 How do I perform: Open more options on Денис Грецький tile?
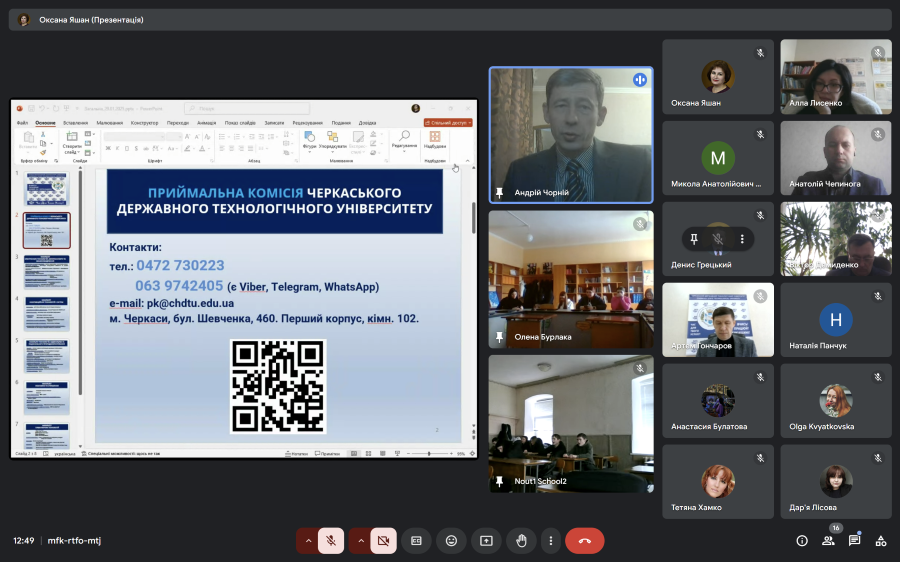click(x=742, y=239)
